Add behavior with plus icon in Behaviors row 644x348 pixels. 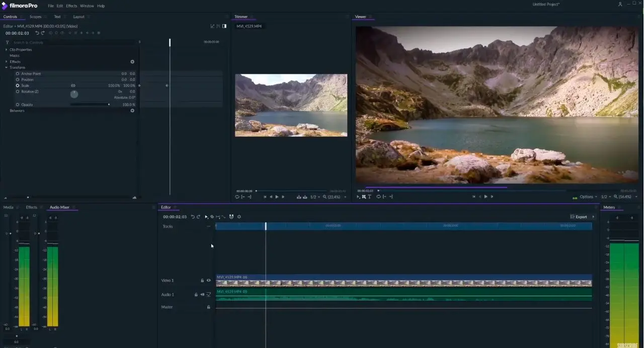click(x=132, y=111)
